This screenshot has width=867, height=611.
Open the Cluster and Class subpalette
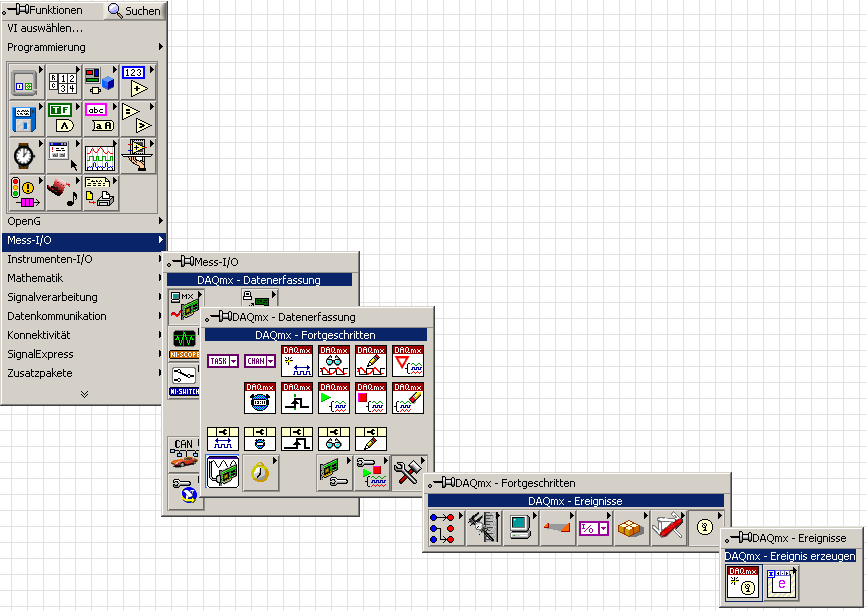click(100, 82)
